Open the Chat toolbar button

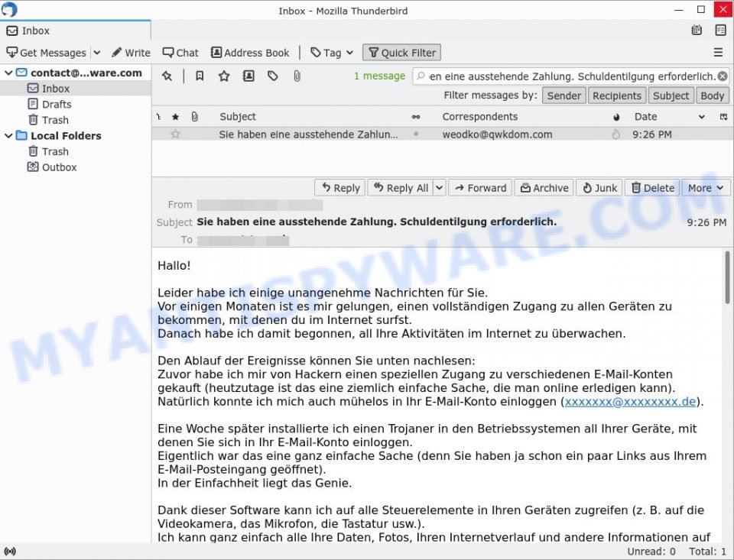click(180, 53)
